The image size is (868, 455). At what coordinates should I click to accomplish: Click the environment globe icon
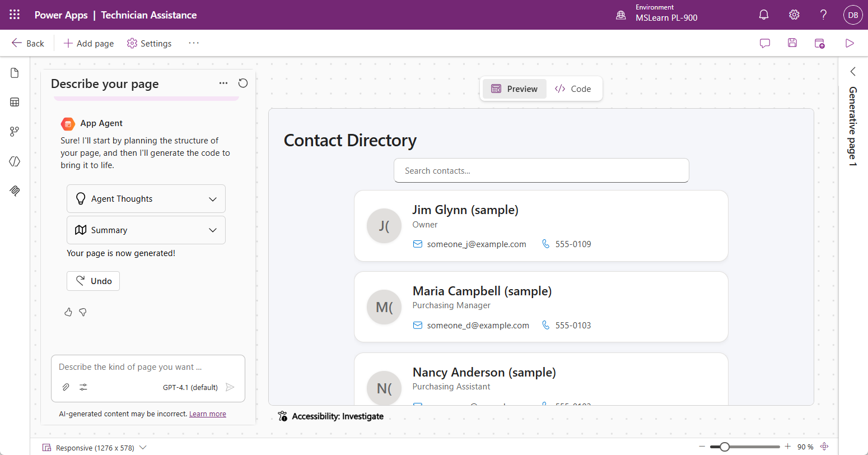(x=621, y=16)
